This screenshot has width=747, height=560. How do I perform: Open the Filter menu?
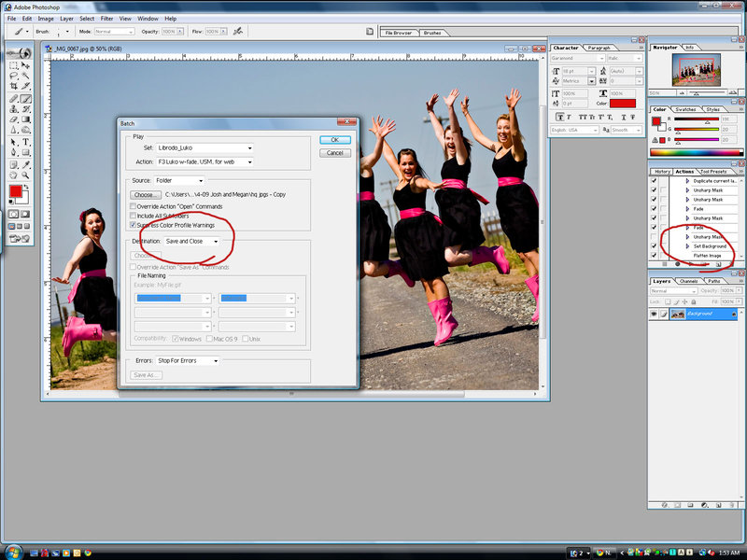click(106, 18)
